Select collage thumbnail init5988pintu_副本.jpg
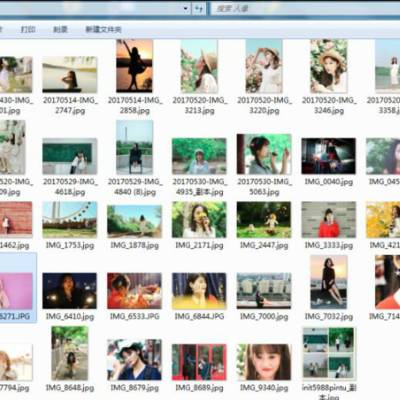 [329, 353]
